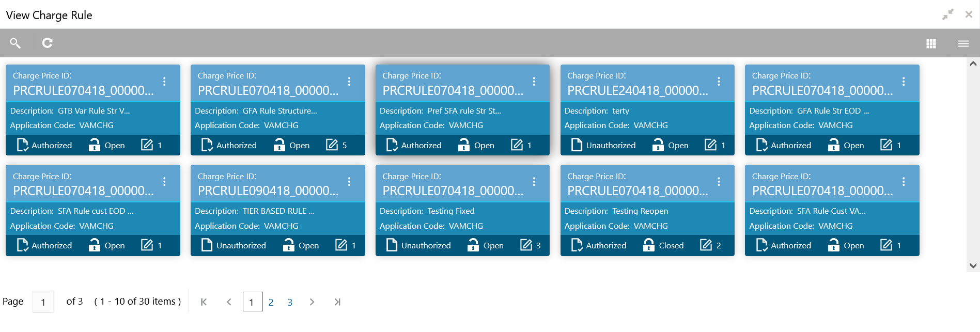Select PRCRULE240418 charge price ID title
The height and width of the screenshot is (332, 980).
pos(637,91)
